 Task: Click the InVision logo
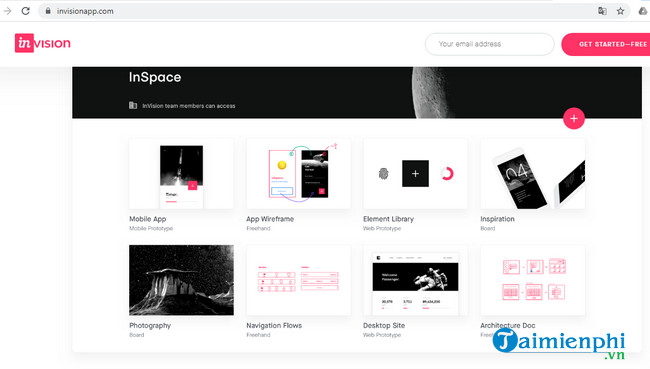pyautogui.click(x=43, y=43)
